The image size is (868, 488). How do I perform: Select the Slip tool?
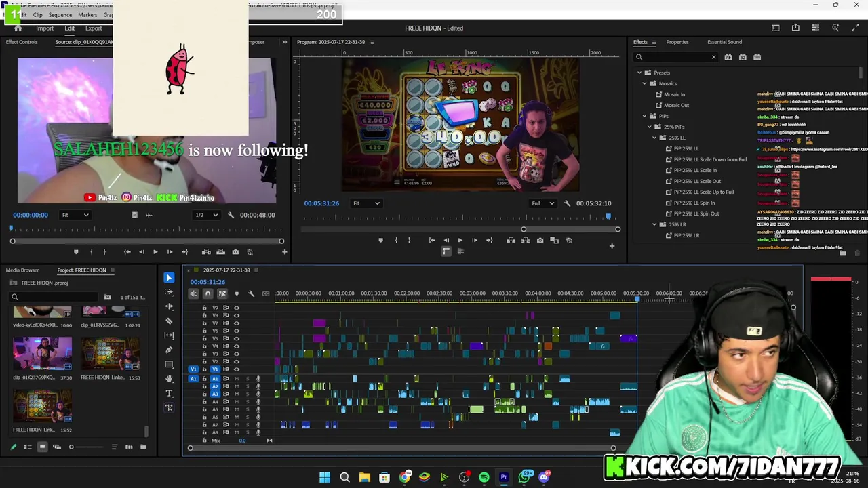(x=169, y=335)
